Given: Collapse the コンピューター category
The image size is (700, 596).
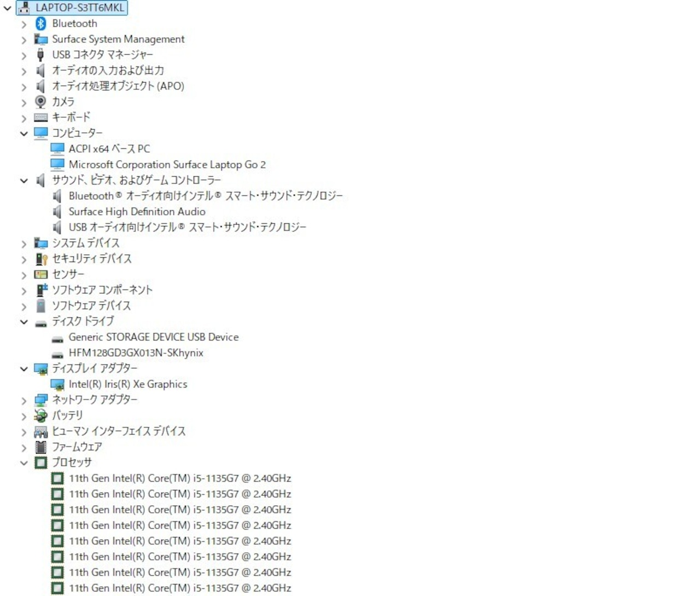Looking at the screenshot, I should pyautogui.click(x=24, y=134).
